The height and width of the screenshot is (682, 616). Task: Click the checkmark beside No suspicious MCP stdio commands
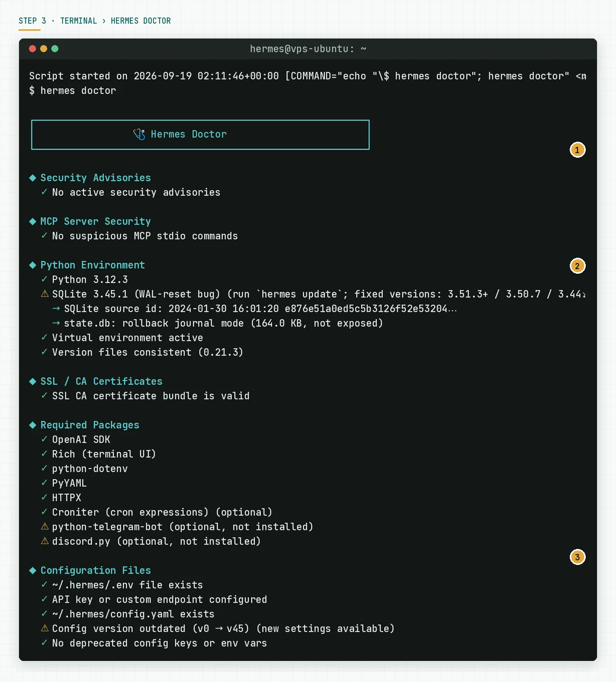point(45,236)
